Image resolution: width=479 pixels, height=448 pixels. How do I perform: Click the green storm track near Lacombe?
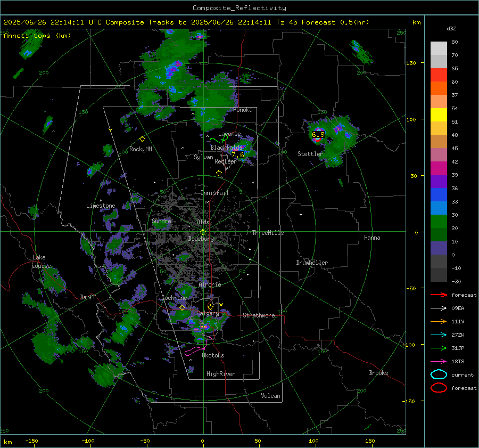point(219,140)
